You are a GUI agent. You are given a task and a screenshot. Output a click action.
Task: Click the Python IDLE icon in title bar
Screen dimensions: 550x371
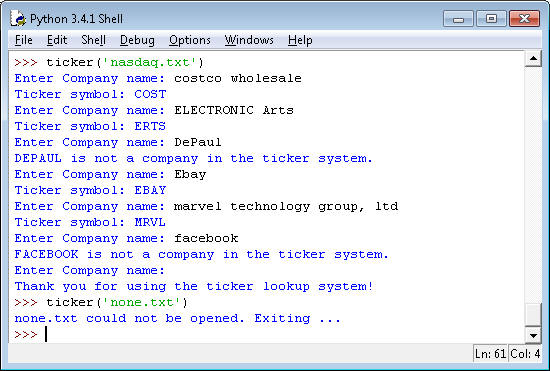pos(18,18)
